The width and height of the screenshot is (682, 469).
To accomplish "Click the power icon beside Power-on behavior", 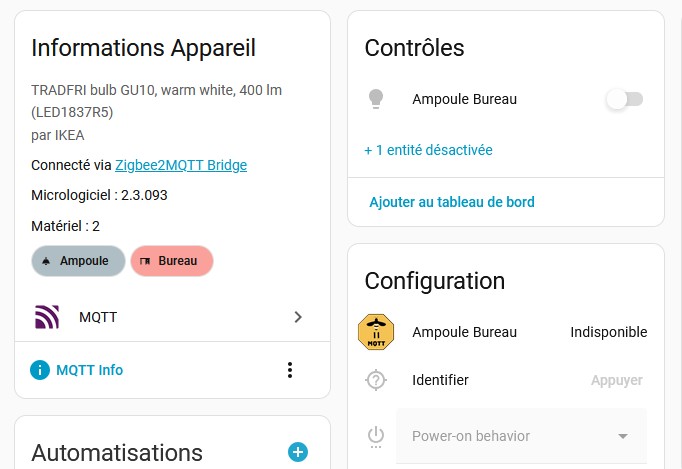I will click(376, 436).
